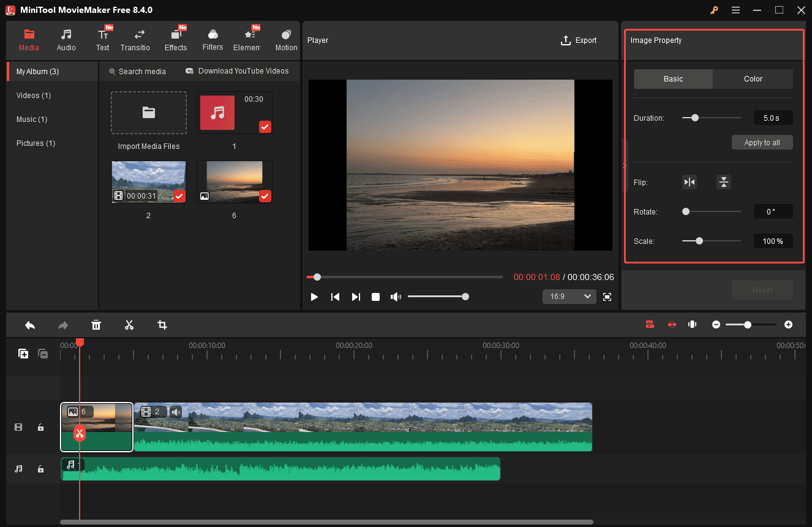This screenshot has width=812, height=527.
Task: Select the Text tool
Action: (x=102, y=39)
